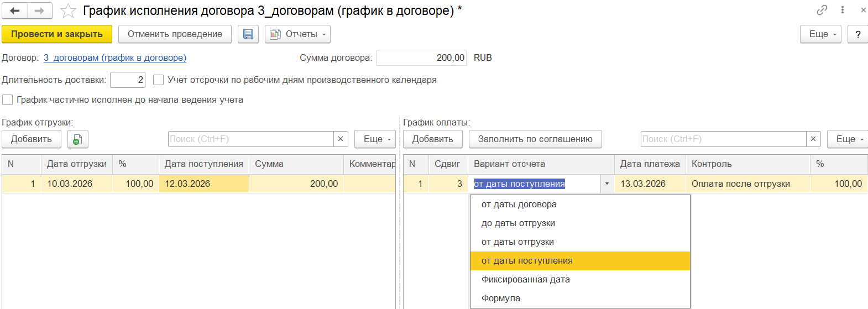Viewport: 868px width, 309px height.
Task: Expand the Вариант отсчета combo box arrow
Action: tap(607, 184)
